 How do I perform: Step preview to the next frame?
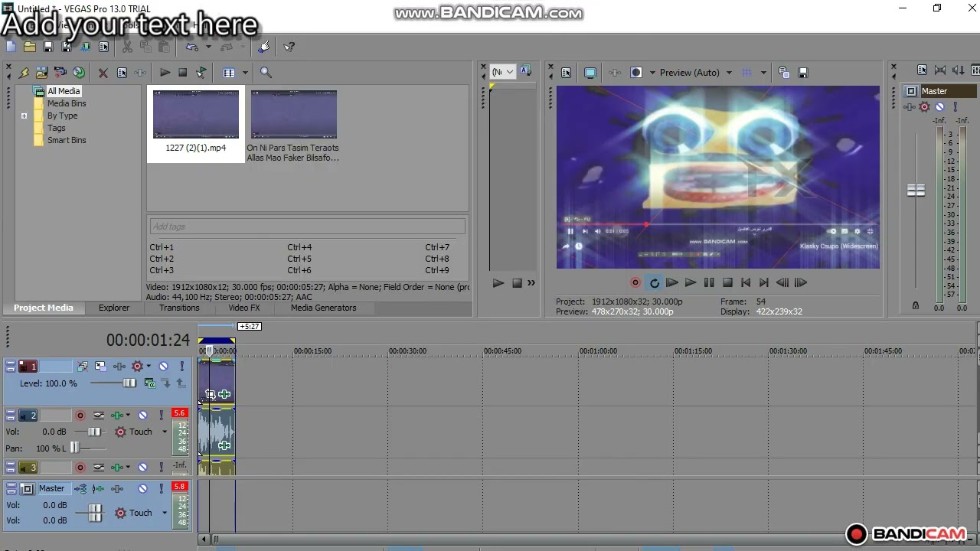pyautogui.click(x=800, y=283)
